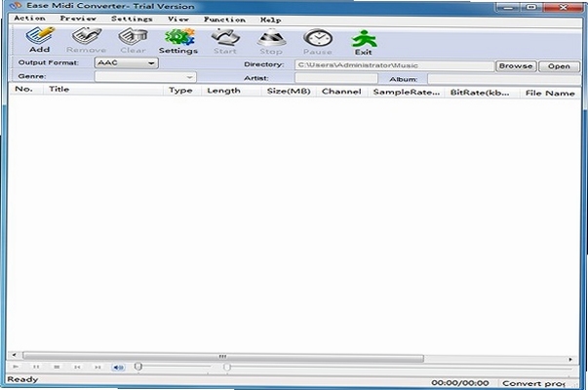Screen dimensions: 588x390
Task: Click the Artist input field
Action: [336, 78]
